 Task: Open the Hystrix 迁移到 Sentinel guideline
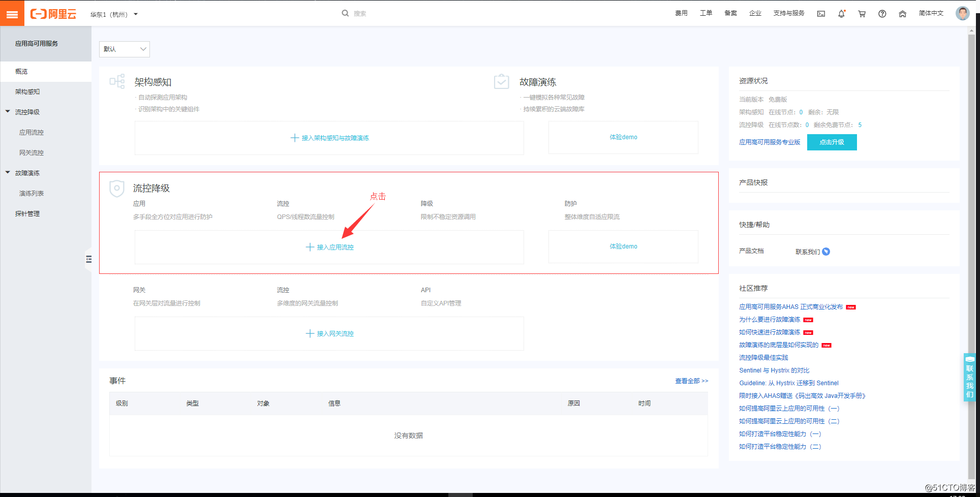click(789, 383)
